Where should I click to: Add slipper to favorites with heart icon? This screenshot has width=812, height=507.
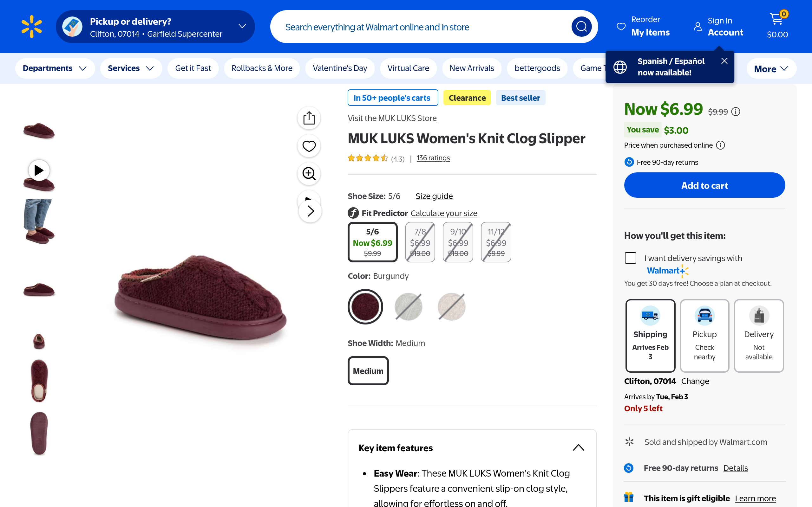309,146
